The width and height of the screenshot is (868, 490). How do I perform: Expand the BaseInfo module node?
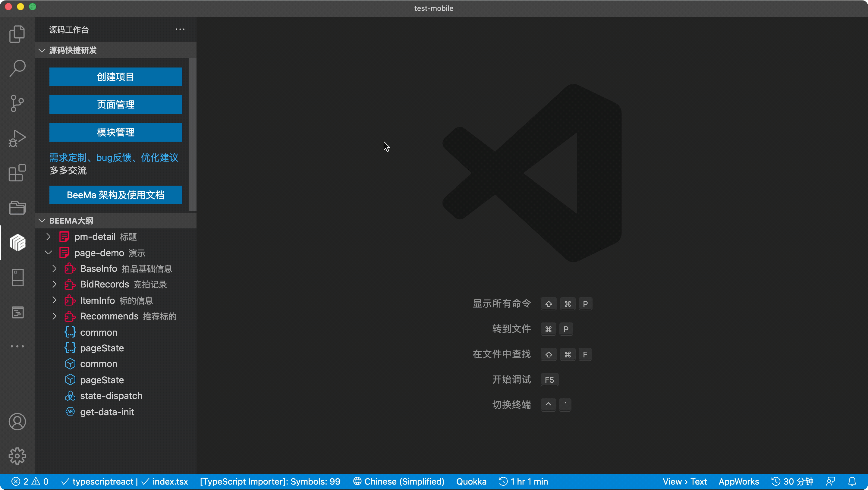click(54, 269)
